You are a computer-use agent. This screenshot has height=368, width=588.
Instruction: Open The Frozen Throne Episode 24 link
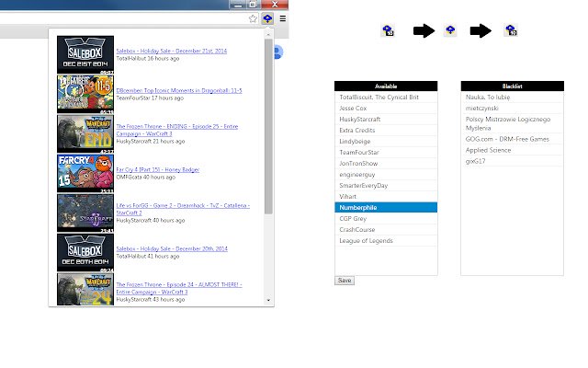pyautogui.click(x=179, y=288)
